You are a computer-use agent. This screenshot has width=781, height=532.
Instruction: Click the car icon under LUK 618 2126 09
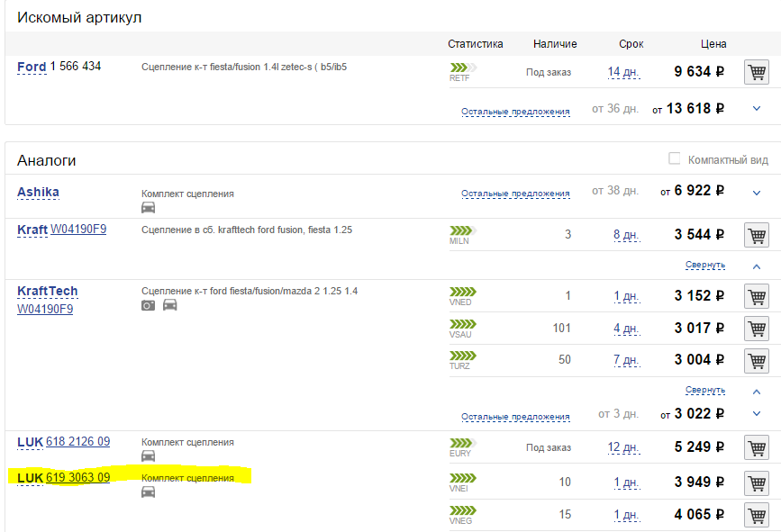coord(148,455)
